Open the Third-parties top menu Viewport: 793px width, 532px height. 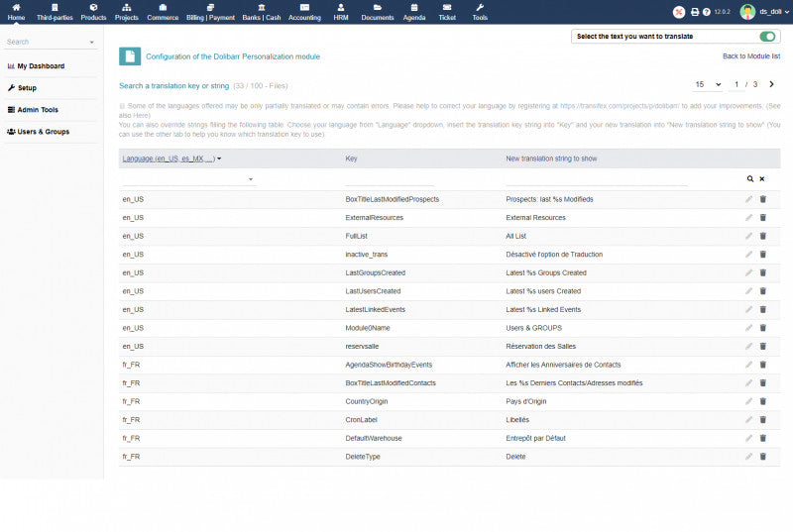[55, 12]
